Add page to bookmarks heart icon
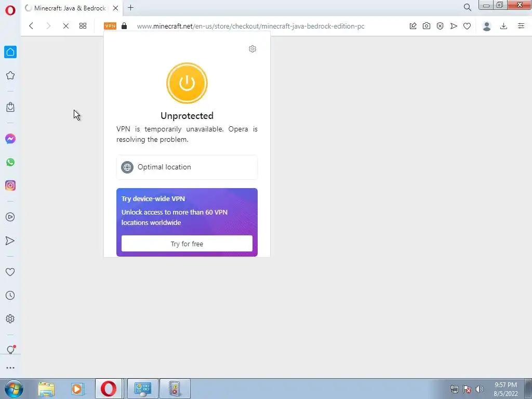 click(x=467, y=26)
